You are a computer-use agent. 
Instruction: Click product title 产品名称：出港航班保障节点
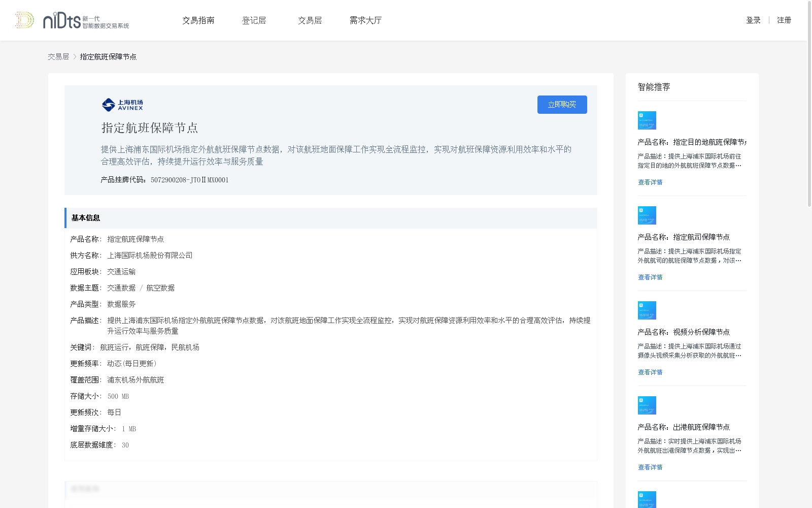point(684,427)
